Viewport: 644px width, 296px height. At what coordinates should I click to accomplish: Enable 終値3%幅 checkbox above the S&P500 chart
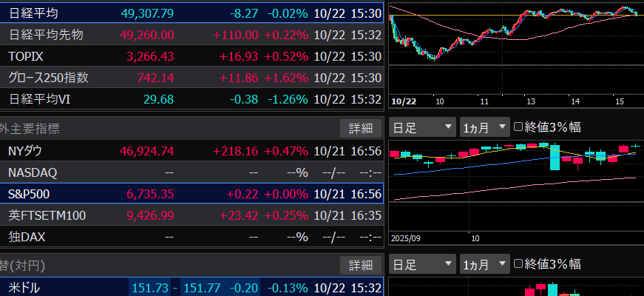point(518,127)
